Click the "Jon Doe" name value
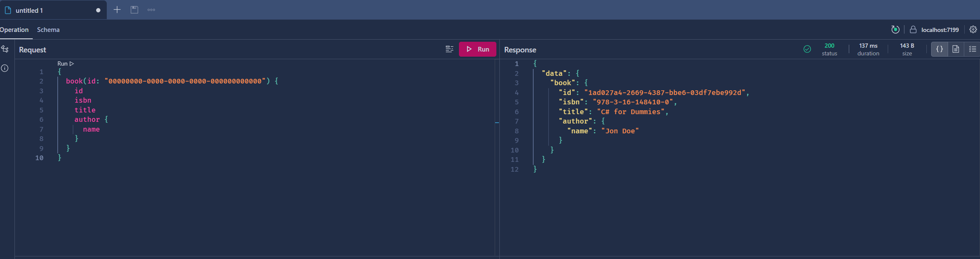This screenshot has width=980, height=259. coord(620,131)
